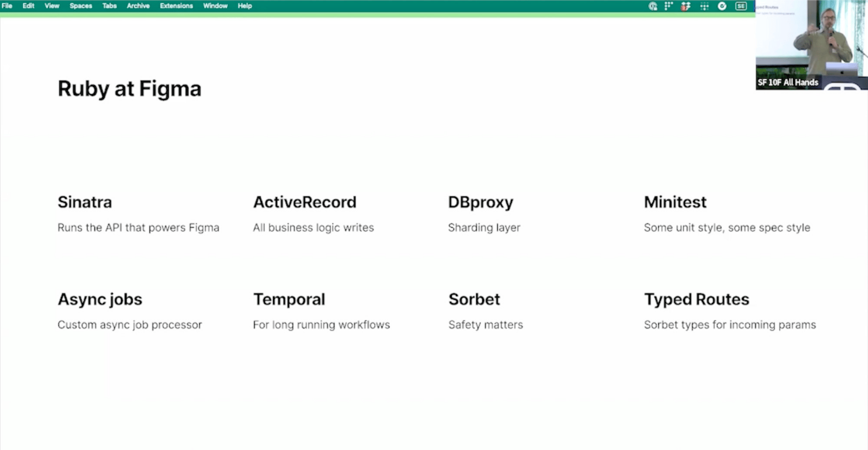868x450 pixels.
Task: Click 'Runs the API that powers Figma'
Action: (138, 228)
